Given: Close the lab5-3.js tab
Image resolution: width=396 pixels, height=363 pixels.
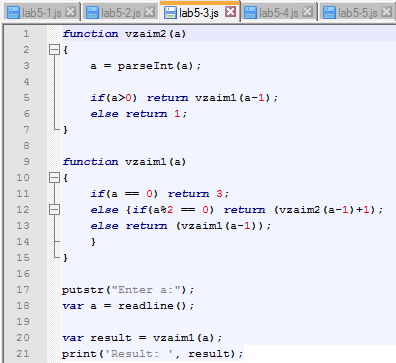Looking at the screenshot, I should [x=230, y=12].
